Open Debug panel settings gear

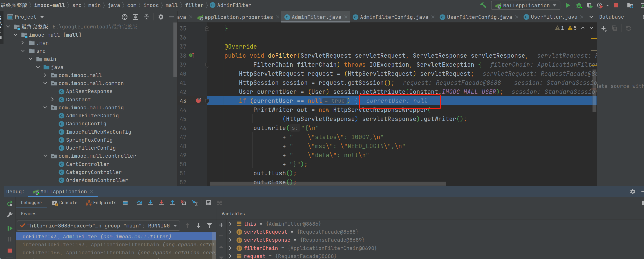pos(633,192)
